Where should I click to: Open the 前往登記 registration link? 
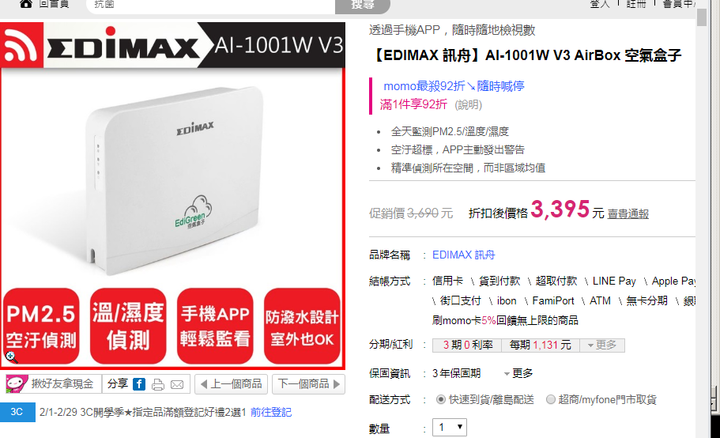[x=271, y=412]
